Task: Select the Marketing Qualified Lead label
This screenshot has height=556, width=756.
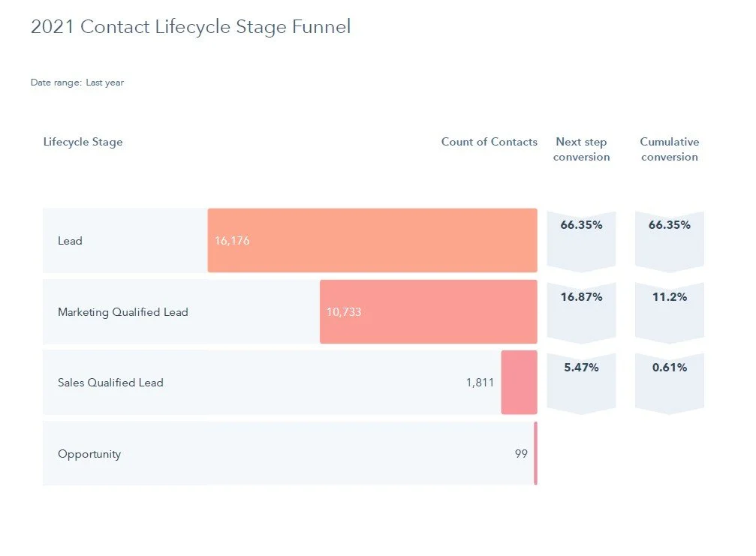Action: [122, 312]
